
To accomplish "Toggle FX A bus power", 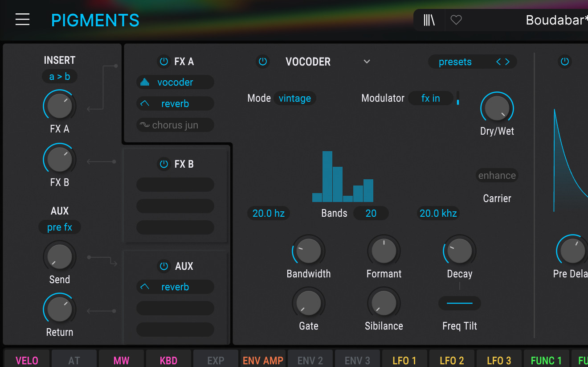I will click(164, 62).
